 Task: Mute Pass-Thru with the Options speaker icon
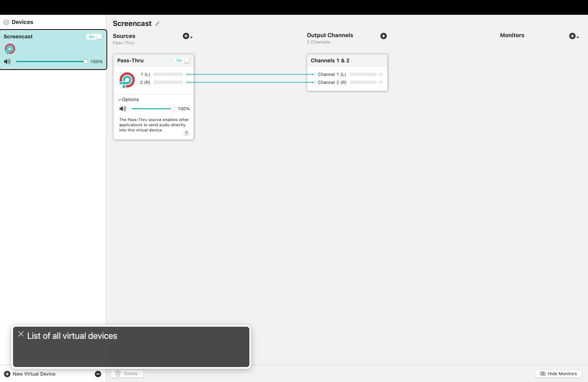click(x=123, y=108)
